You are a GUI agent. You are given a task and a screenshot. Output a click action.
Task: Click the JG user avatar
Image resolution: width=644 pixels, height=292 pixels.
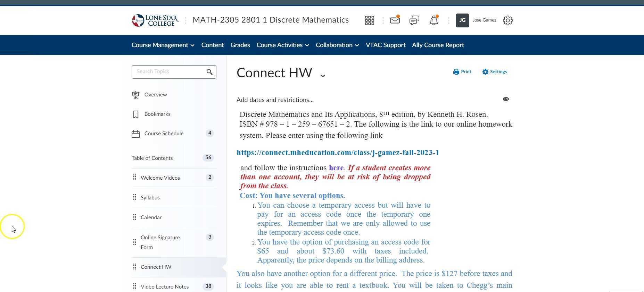pyautogui.click(x=462, y=20)
